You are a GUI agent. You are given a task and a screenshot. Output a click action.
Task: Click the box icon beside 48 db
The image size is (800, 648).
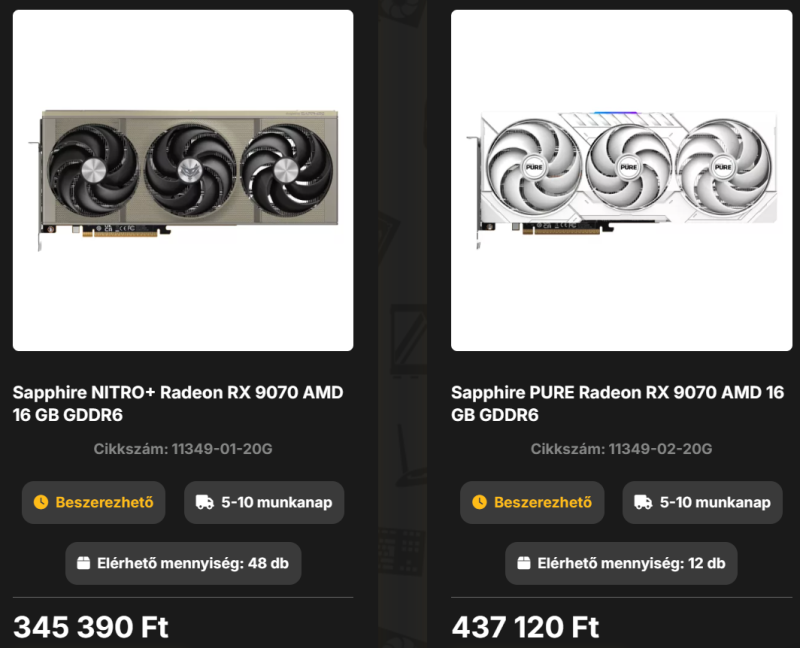83,563
